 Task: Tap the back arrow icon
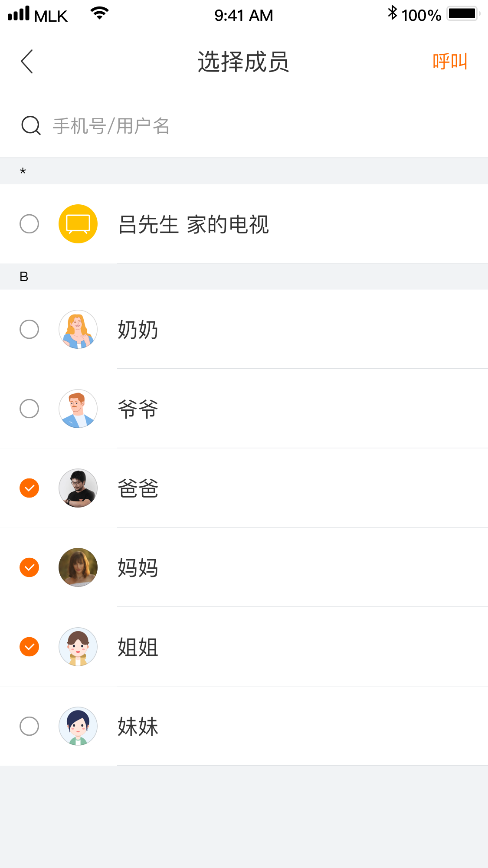coord(27,61)
